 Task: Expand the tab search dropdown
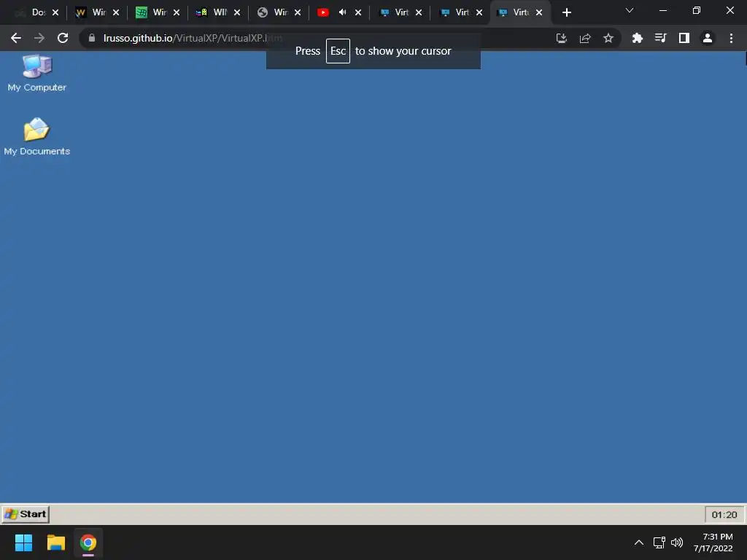630,10
